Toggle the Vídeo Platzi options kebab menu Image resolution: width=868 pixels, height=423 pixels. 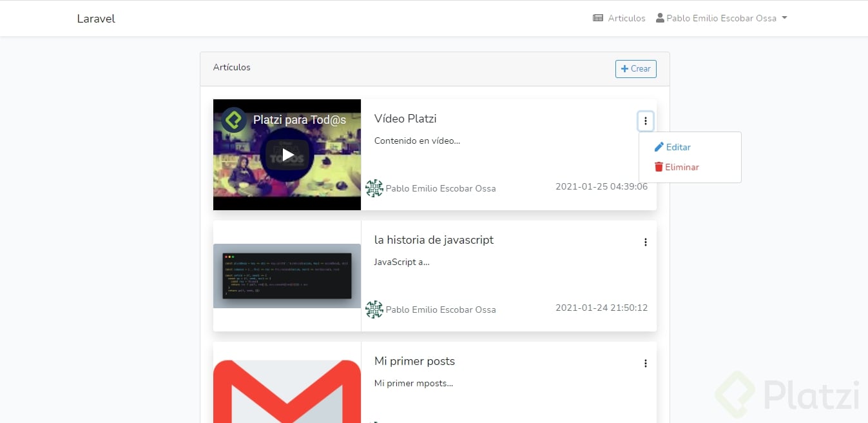click(646, 121)
